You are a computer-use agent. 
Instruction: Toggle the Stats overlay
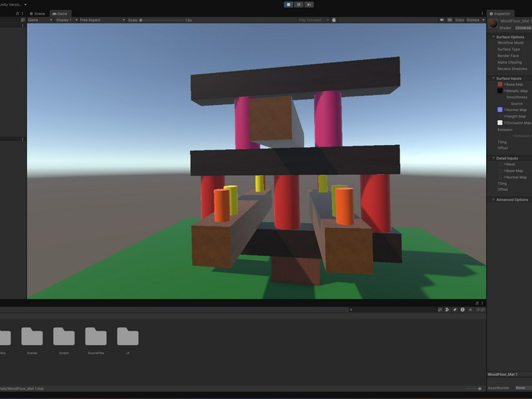[460, 20]
